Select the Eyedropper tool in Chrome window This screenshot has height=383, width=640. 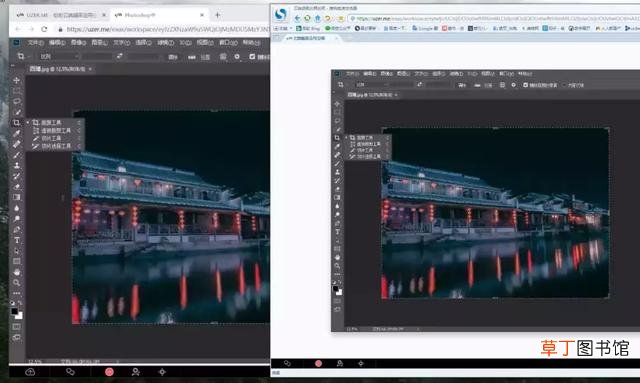point(17,133)
